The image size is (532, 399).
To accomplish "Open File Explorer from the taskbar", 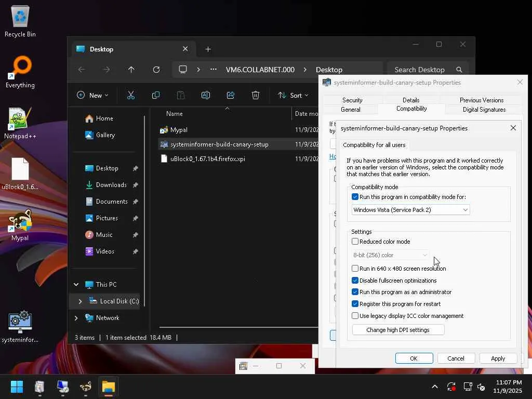I will click(109, 387).
